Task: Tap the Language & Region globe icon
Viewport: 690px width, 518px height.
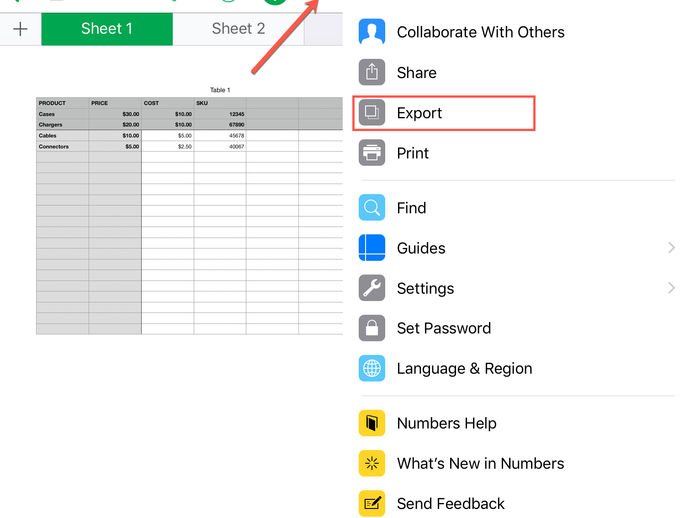Action: pyautogui.click(x=372, y=368)
